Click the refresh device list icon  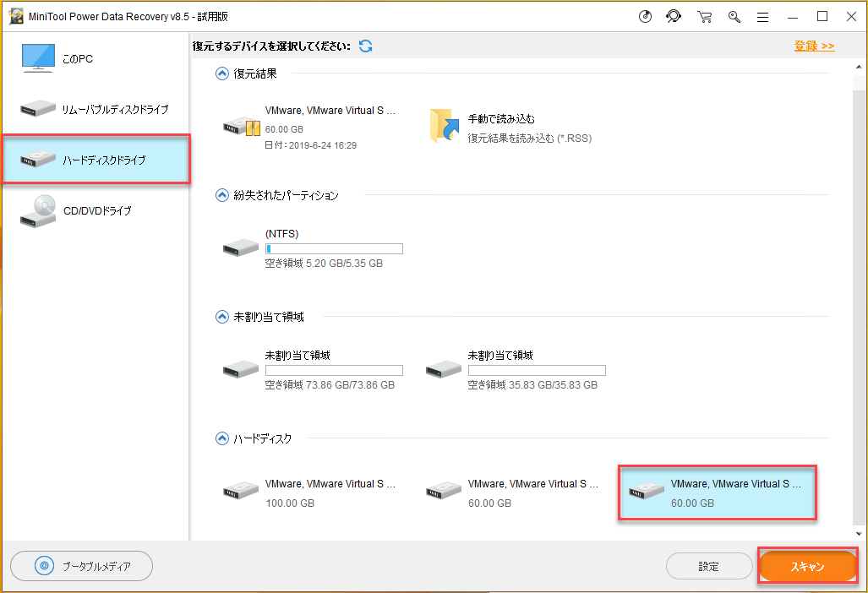(x=365, y=46)
